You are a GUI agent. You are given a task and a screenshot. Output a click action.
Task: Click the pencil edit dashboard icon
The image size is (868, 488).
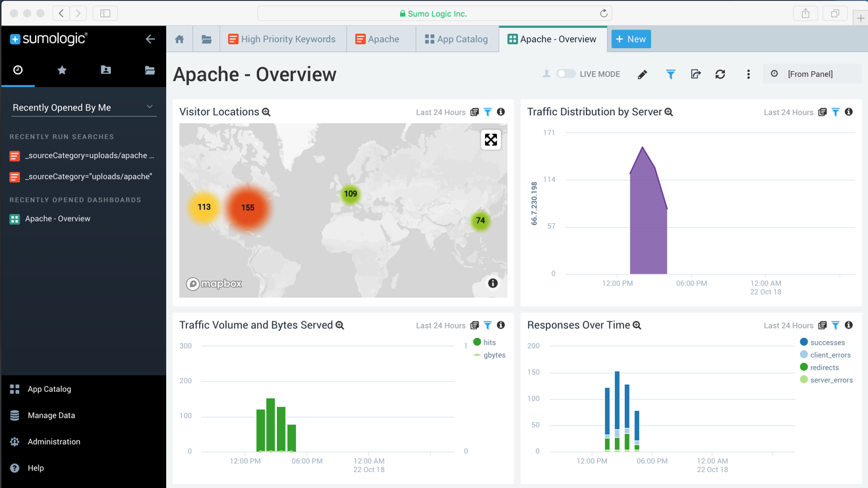pos(642,74)
